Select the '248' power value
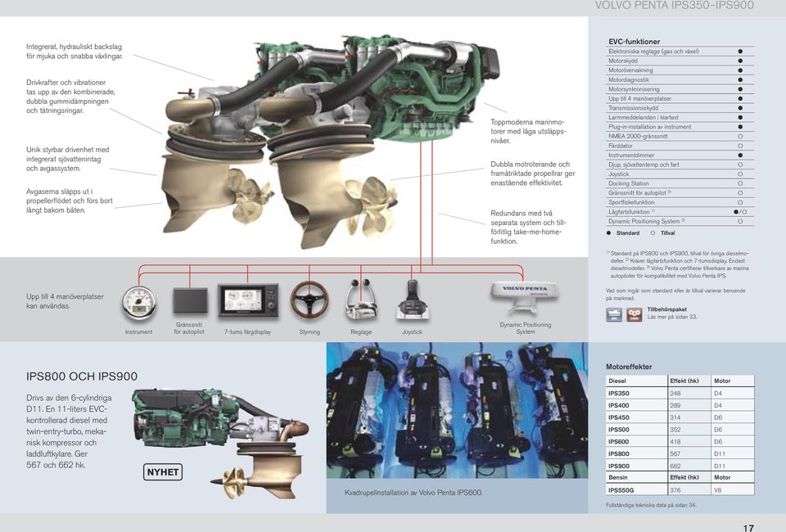 click(675, 393)
